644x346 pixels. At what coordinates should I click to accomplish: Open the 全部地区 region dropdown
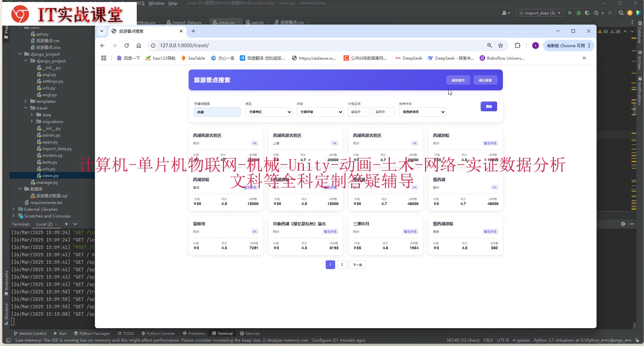pyautogui.click(x=269, y=112)
